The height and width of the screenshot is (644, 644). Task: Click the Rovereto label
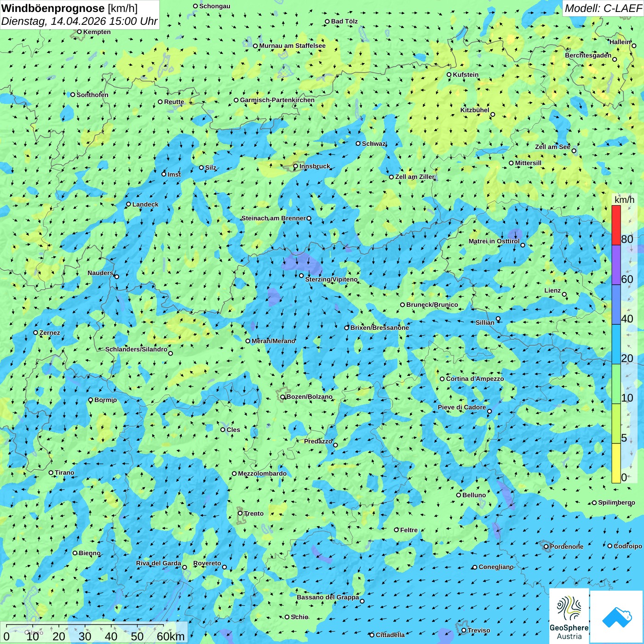207,563
